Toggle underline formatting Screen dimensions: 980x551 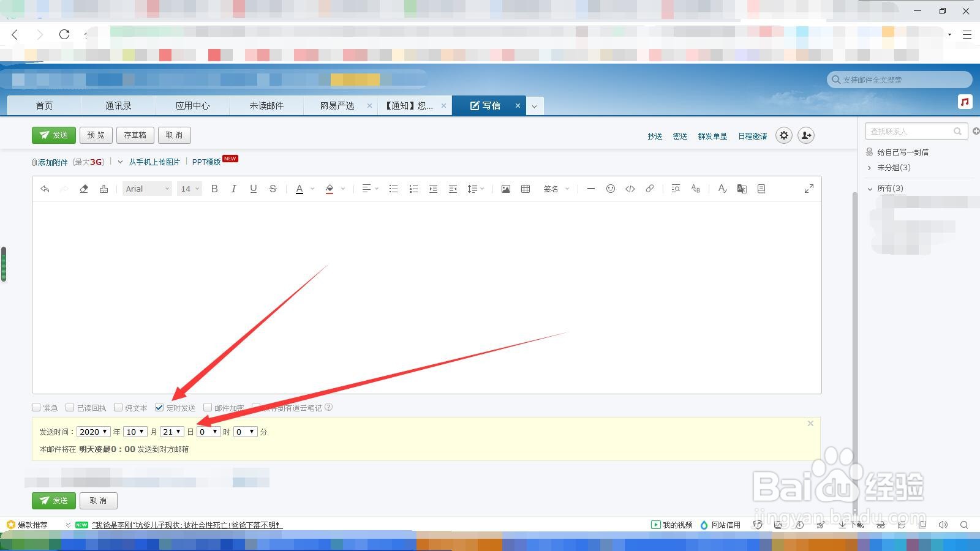(253, 189)
